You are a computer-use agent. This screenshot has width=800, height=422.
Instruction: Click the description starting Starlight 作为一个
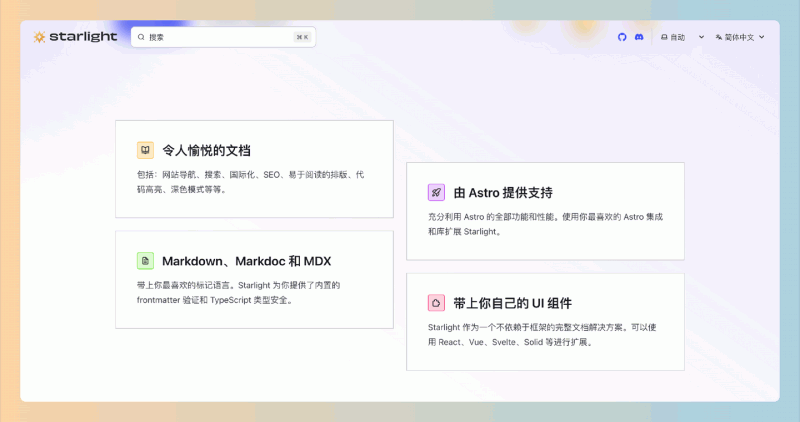(x=542, y=335)
